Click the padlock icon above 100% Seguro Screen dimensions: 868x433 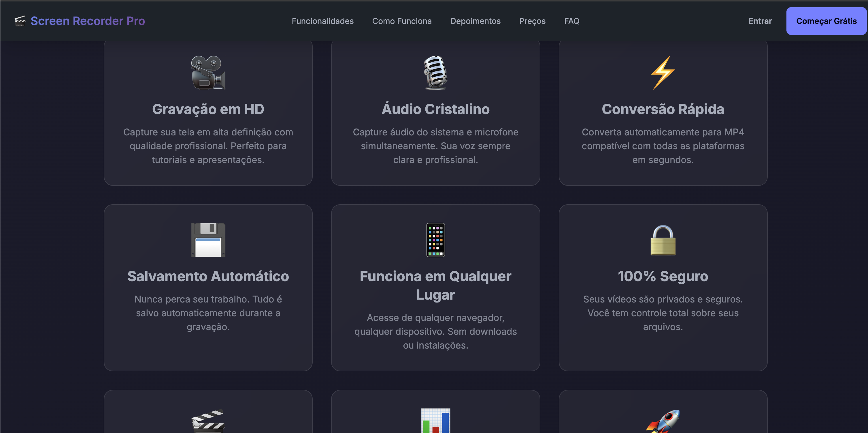pos(663,240)
